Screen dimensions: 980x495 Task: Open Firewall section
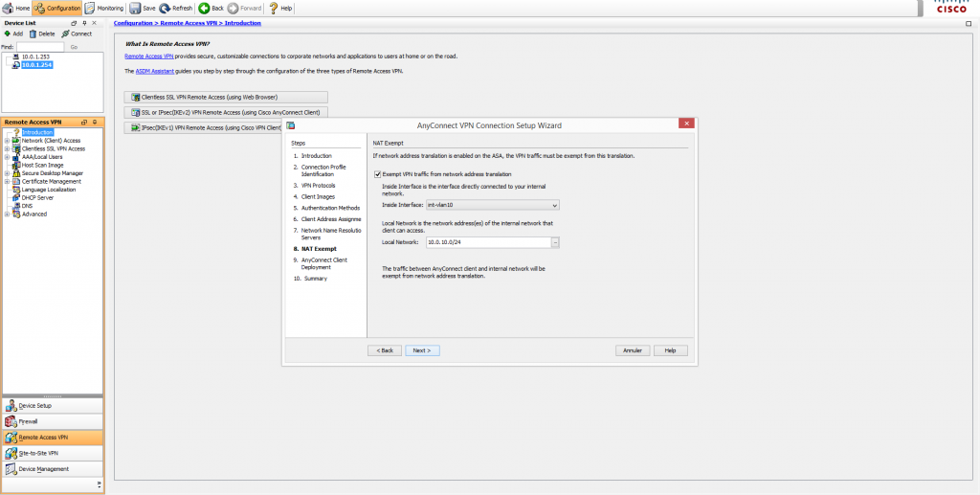click(x=53, y=421)
